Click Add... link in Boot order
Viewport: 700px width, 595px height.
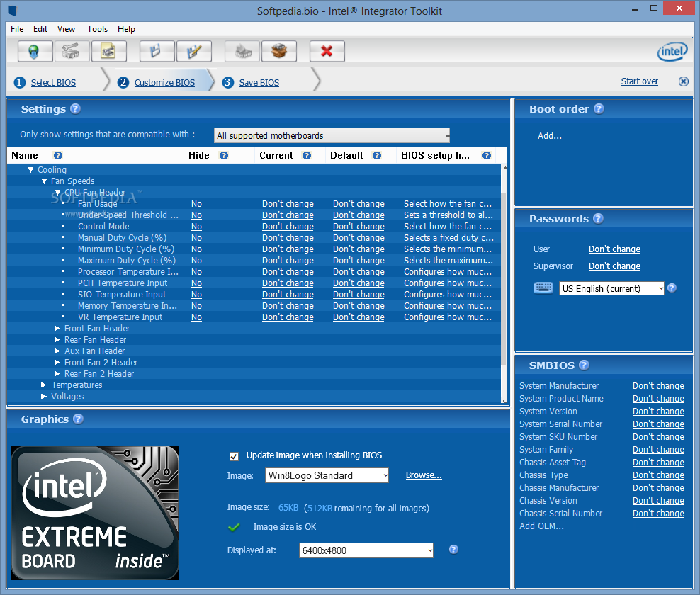click(550, 136)
